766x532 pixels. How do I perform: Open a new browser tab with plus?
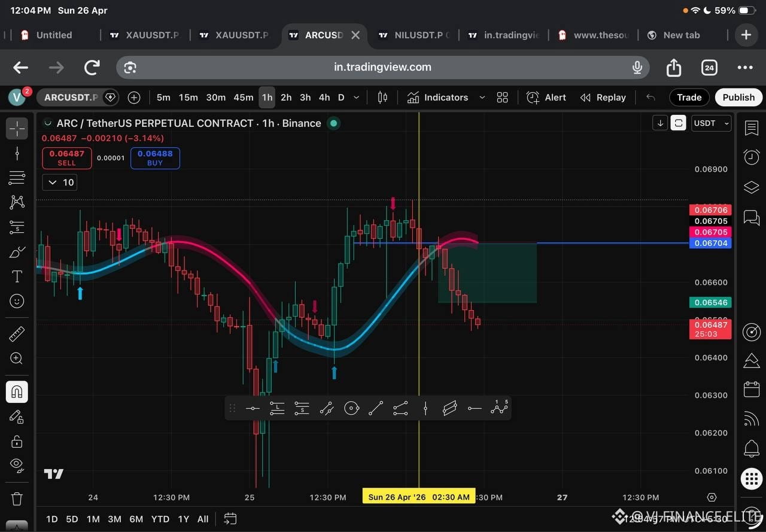746,35
